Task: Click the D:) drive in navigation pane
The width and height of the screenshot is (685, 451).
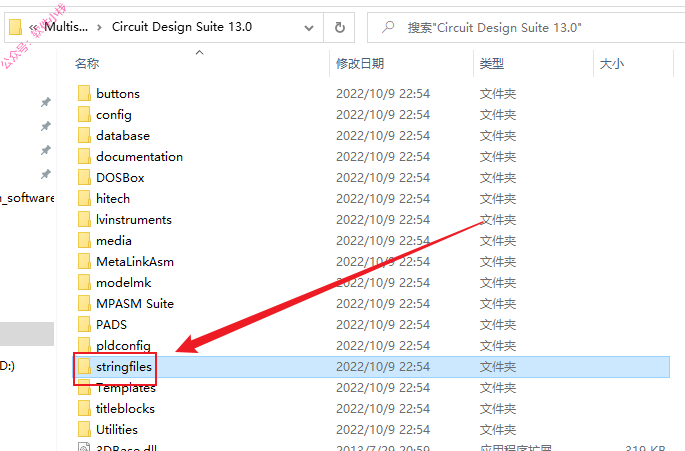Action: coord(7,366)
